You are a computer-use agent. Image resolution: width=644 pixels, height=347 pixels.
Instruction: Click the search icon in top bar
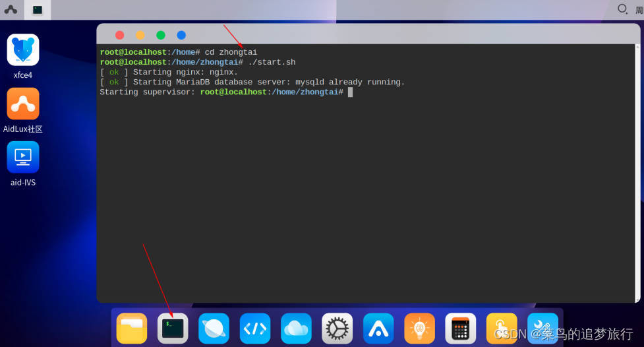623,9
